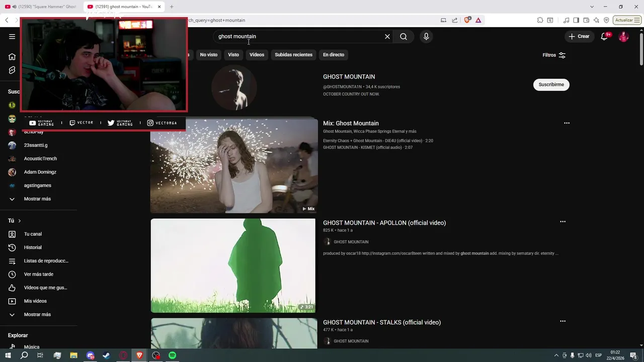Open the Filtros search filters
This screenshot has height=362, width=644.
pyautogui.click(x=554, y=55)
